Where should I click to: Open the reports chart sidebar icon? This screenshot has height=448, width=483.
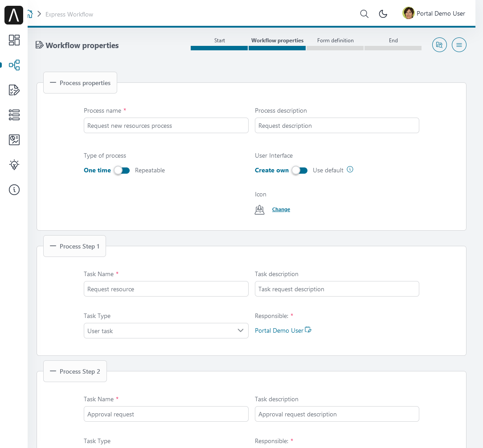coord(14,140)
